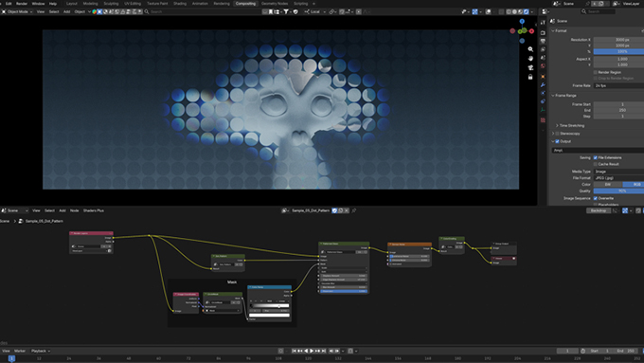Click the viewport zoom magnifier icon
Screen dimensions: 644x363
tap(530, 49)
